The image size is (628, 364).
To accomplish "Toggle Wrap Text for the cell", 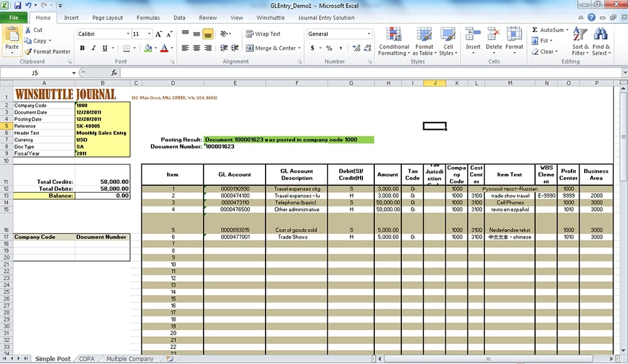I will point(263,34).
